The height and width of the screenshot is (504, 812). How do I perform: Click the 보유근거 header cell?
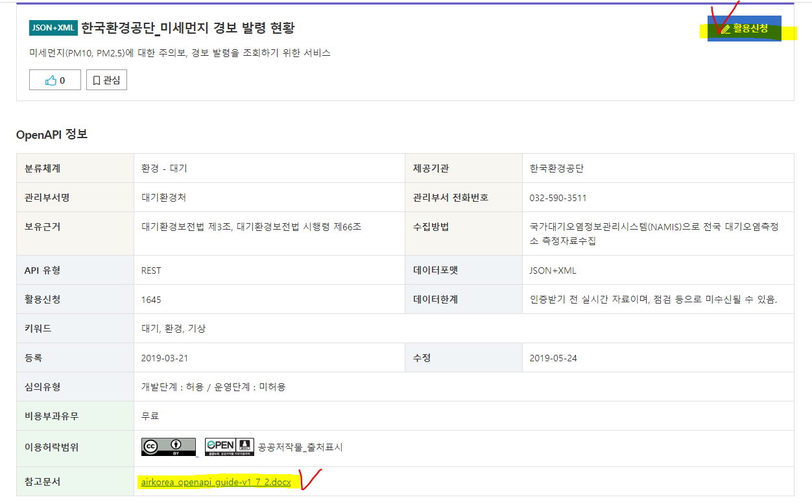pyautogui.click(x=75, y=234)
